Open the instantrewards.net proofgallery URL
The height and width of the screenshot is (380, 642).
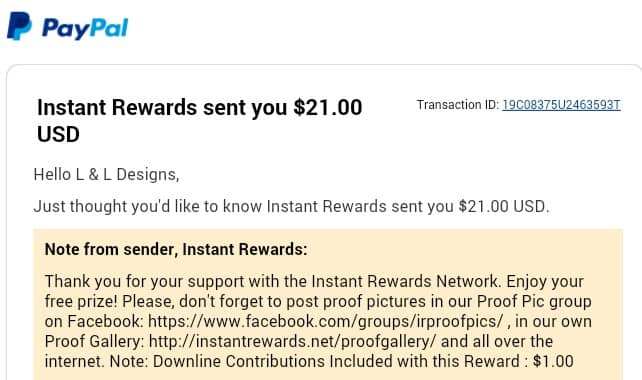click(x=292, y=341)
